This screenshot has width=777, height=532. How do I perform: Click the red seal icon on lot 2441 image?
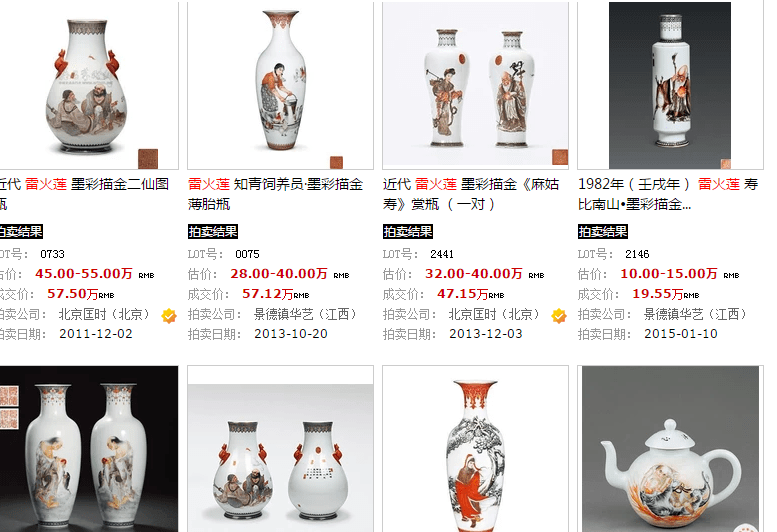560,157
